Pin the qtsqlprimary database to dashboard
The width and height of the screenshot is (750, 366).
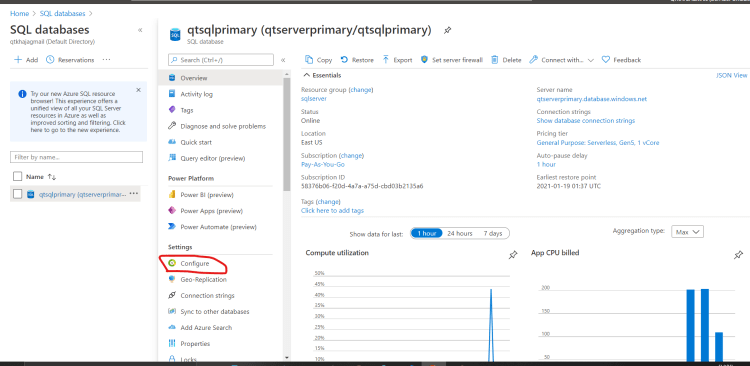447,31
